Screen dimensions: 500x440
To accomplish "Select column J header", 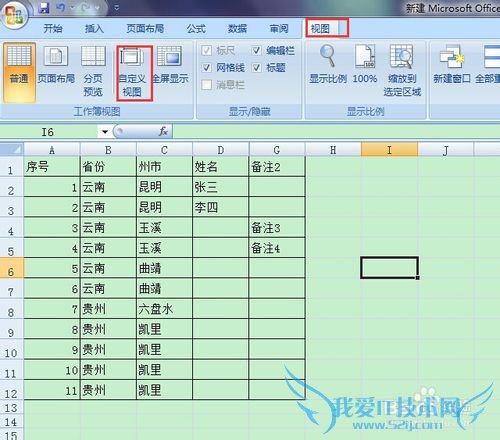I will 446,150.
